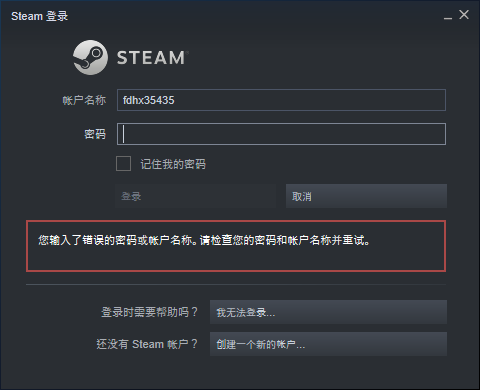
Task: Click the 还没有 Steam 帐户? text
Action: [147, 344]
